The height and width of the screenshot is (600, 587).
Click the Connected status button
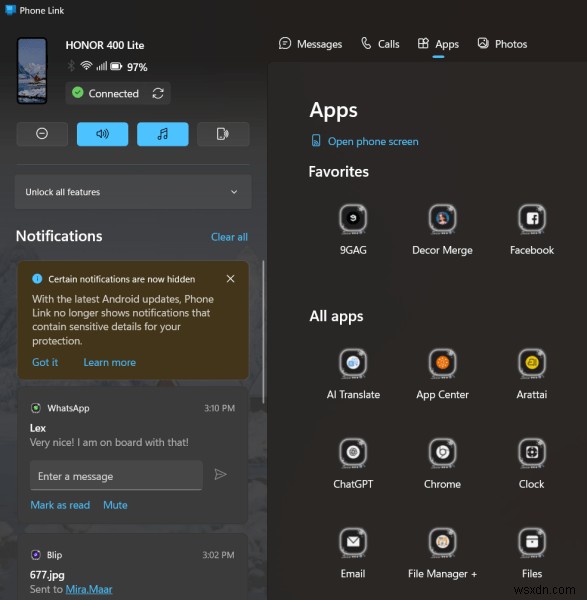click(118, 93)
